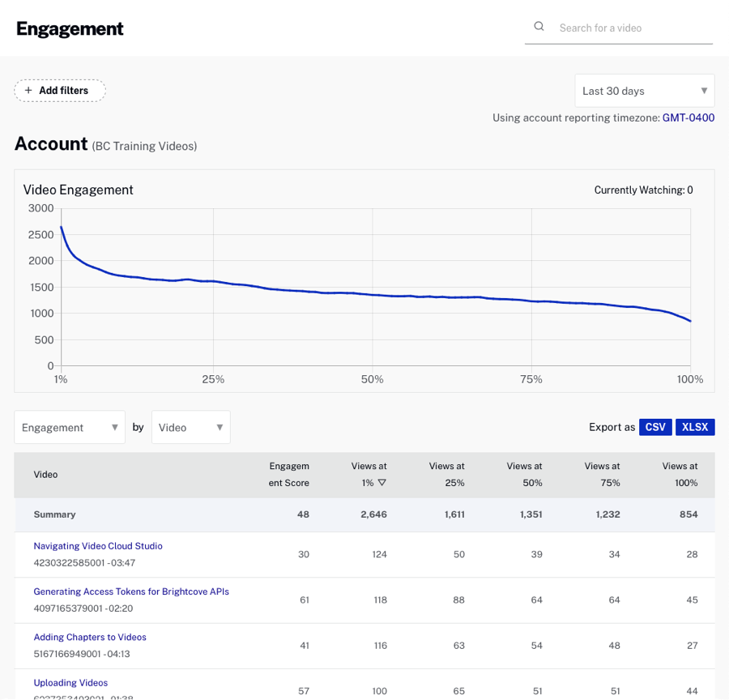Open the Uploading Videos video link
Viewport: 729px width, 700px height.
click(70, 682)
